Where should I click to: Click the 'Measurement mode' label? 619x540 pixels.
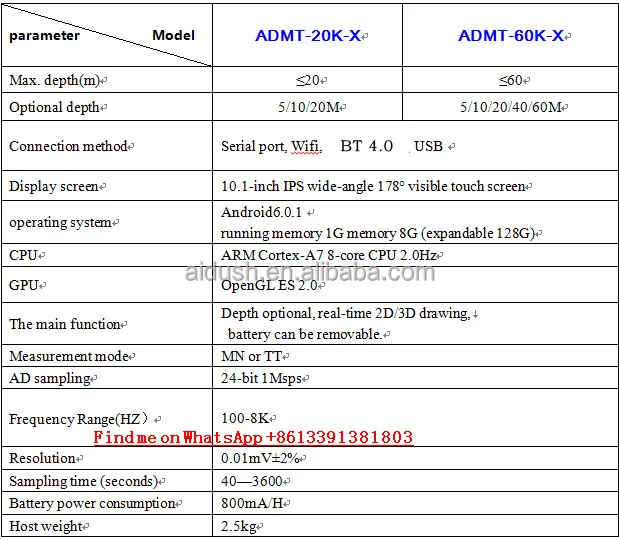click(69, 356)
